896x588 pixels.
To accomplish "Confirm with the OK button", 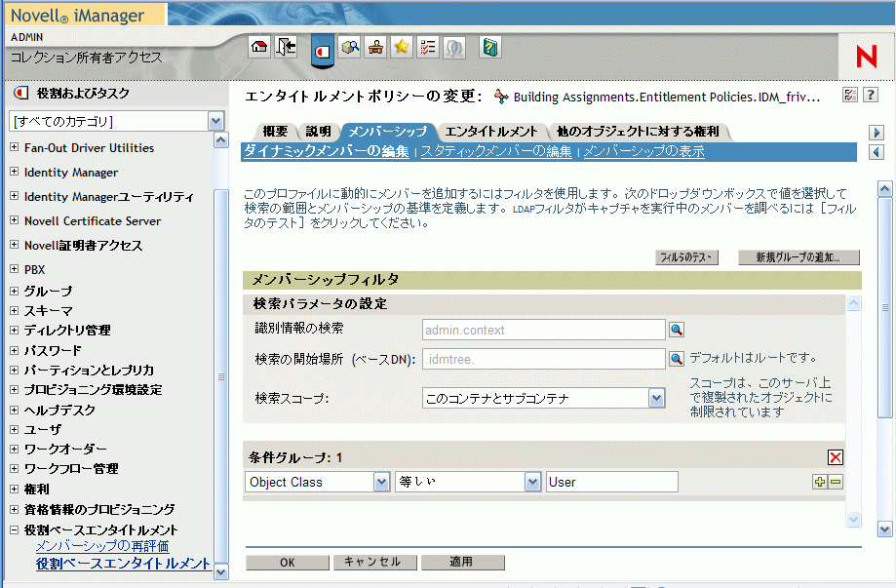I will (288, 563).
